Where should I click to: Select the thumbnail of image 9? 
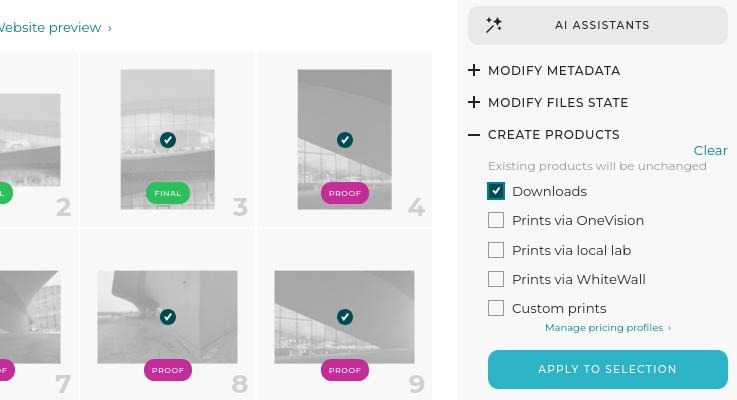click(345, 317)
